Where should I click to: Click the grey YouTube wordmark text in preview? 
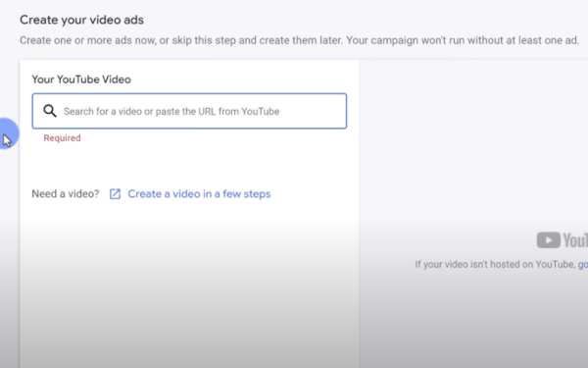pyautogui.click(x=575, y=240)
